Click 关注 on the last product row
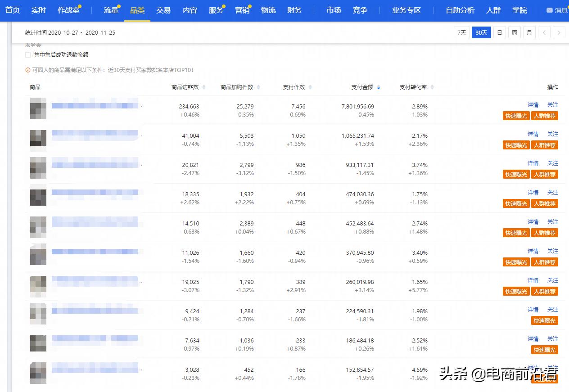The image size is (569, 392). tap(553, 368)
